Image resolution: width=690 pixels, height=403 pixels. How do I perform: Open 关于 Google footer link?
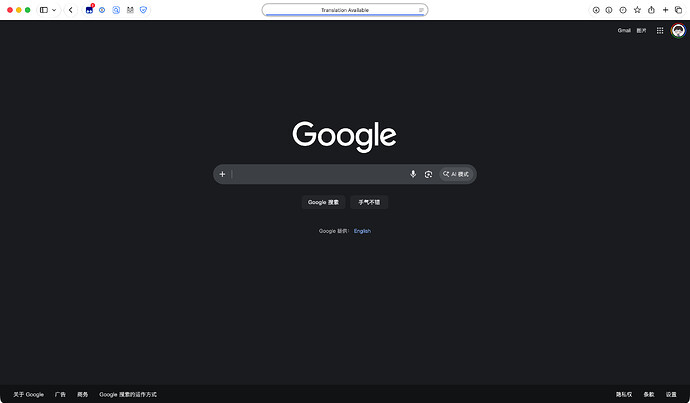29,395
